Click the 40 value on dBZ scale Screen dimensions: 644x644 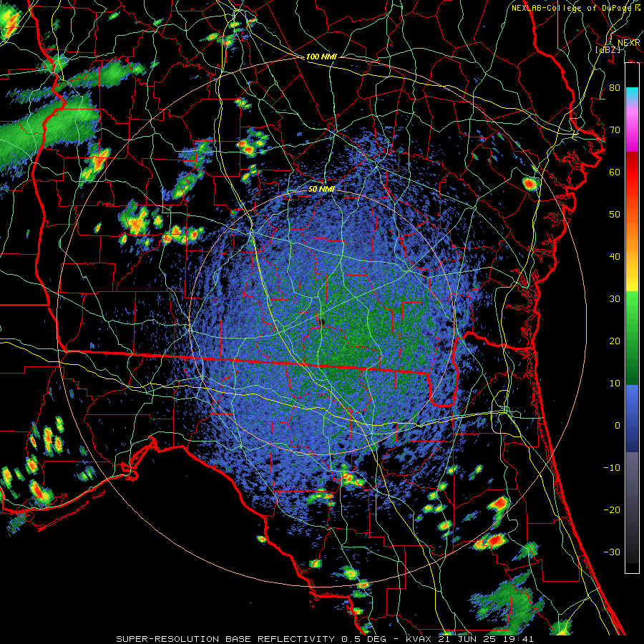[x=615, y=257]
